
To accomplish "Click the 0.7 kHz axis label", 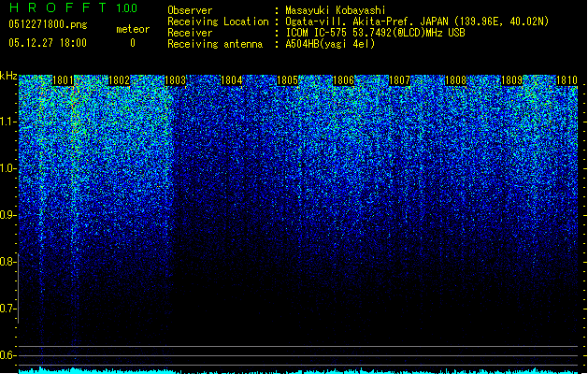I will pyautogui.click(x=7, y=309).
